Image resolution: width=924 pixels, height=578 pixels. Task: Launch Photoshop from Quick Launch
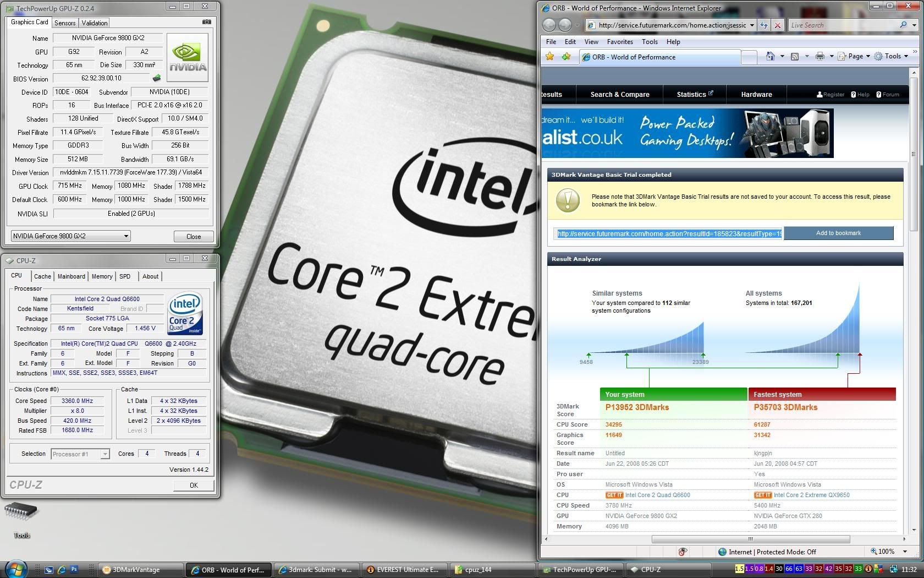click(x=74, y=570)
